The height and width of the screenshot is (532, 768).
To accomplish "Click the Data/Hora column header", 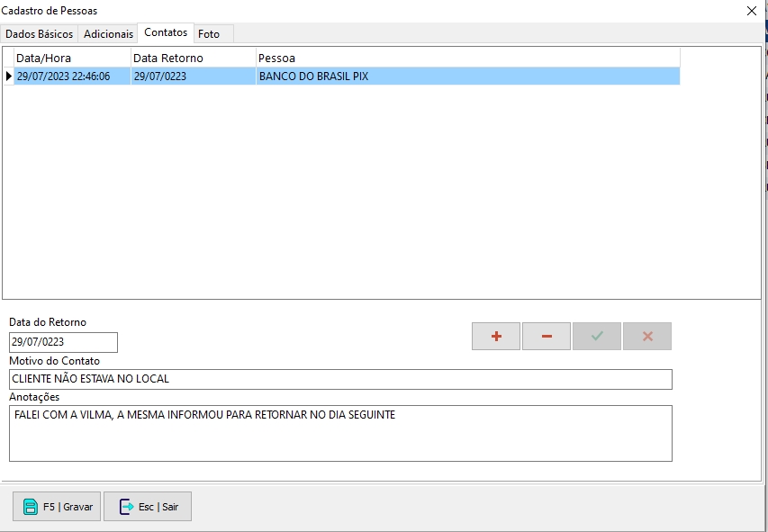I will [72, 58].
